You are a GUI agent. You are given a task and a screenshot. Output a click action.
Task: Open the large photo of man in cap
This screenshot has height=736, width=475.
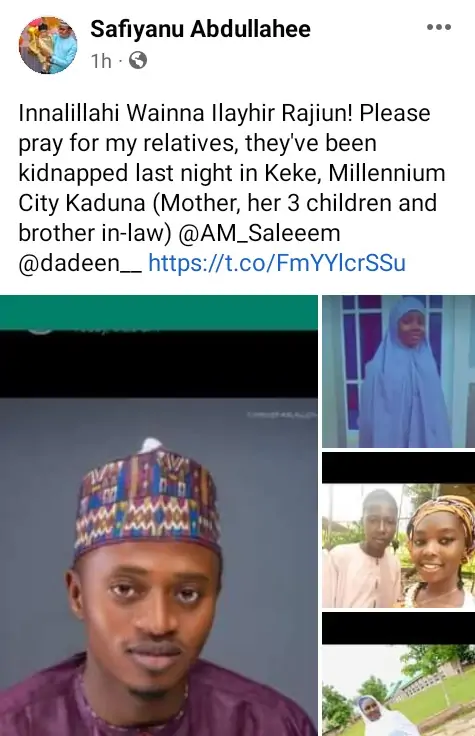point(159,515)
